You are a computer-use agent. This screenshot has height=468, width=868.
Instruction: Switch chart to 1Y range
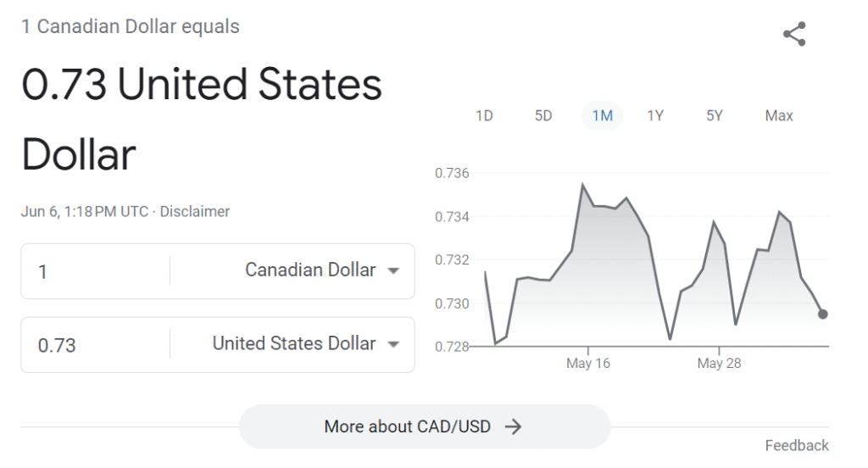tap(655, 115)
